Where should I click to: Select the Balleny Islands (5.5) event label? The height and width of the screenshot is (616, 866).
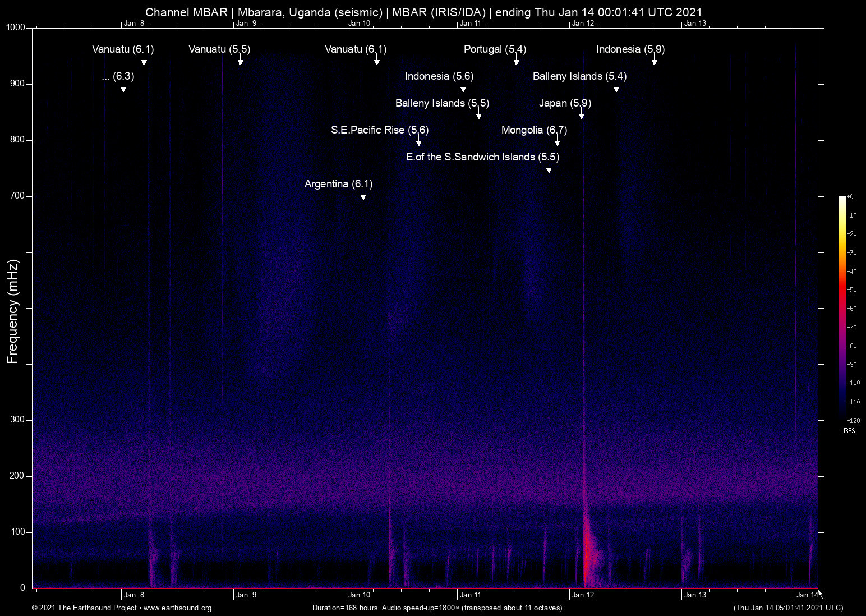point(442,103)
